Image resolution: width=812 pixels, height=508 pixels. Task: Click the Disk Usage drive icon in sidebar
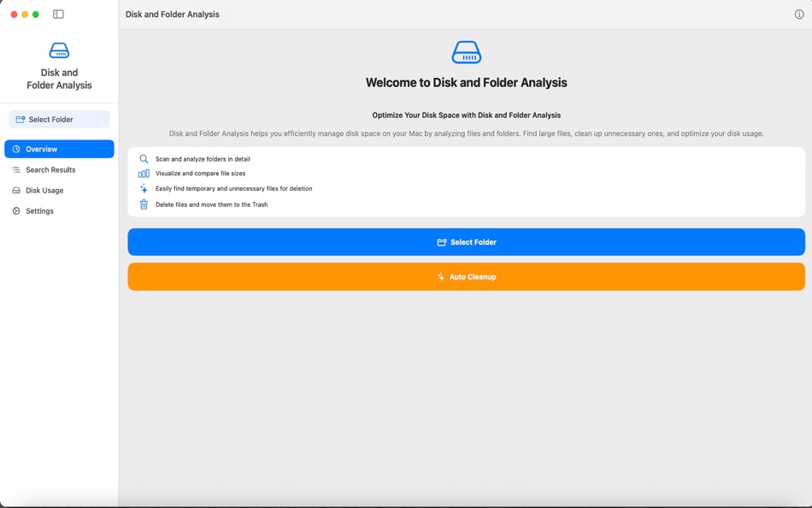point(17,190)
